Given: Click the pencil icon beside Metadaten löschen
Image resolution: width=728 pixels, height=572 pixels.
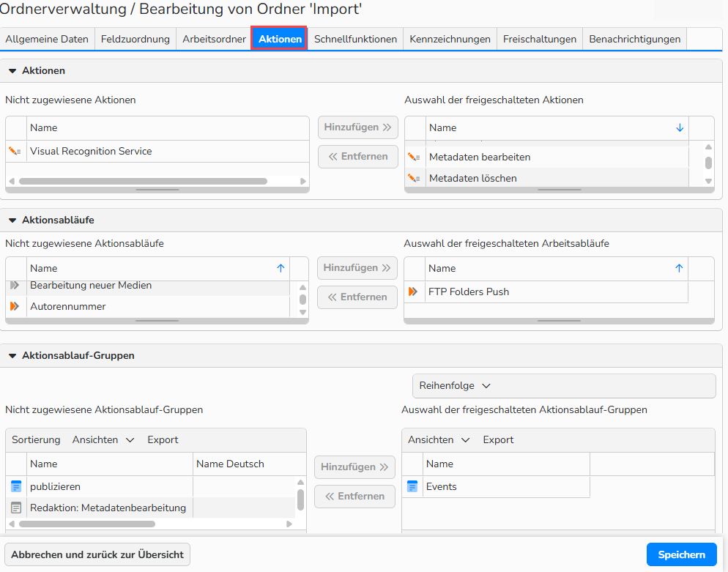Looking at the screenshot, I should (414, 178).
